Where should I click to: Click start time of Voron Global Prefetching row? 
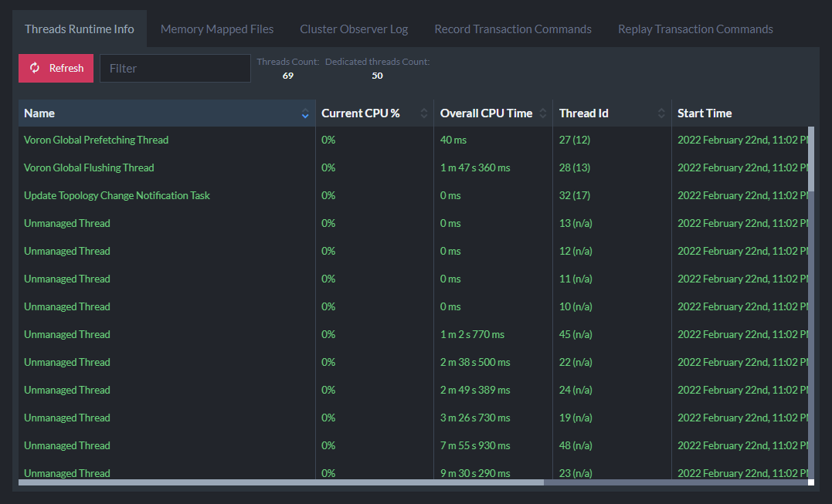[x=743, y=140]
